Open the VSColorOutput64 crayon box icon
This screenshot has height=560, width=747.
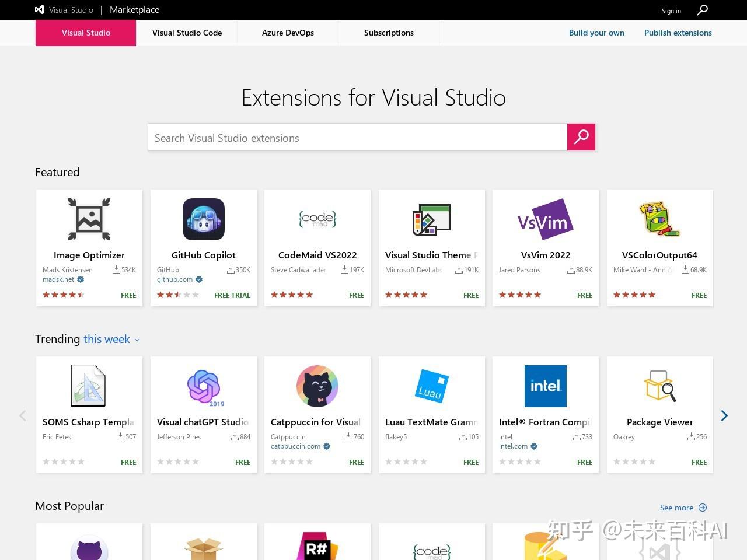point(660,219)
